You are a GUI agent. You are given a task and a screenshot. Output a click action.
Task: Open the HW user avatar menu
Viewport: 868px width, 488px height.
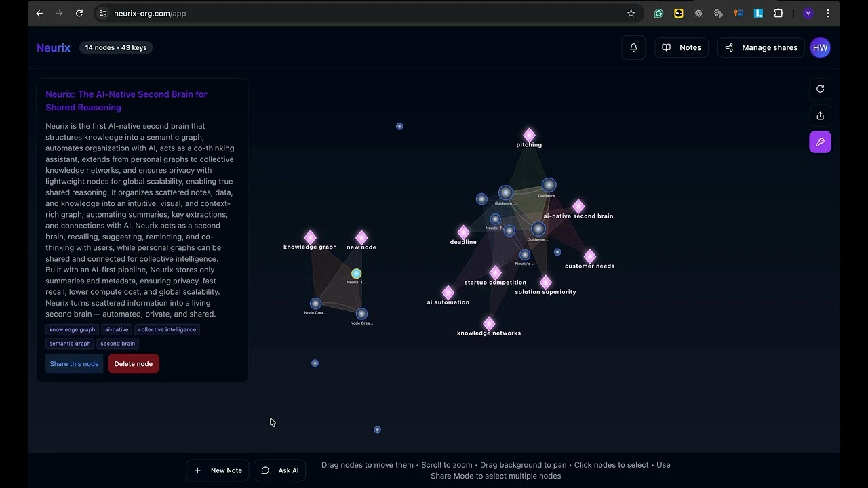tap(820, 47)
